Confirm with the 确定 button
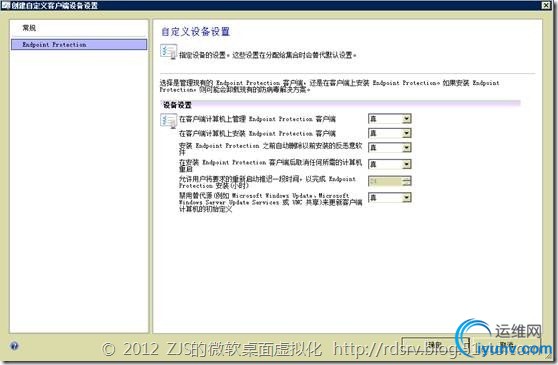This screenshot has height=365, width=558. click(435, 345)
